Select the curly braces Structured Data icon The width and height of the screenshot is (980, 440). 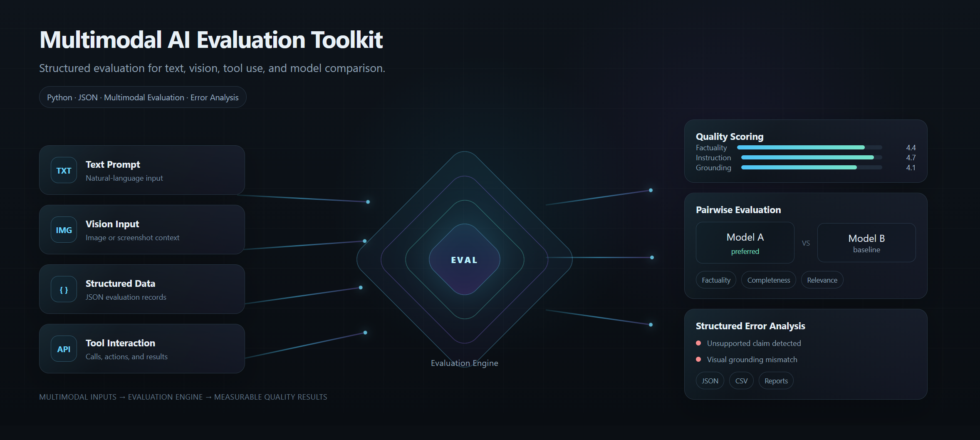[64, 289]
